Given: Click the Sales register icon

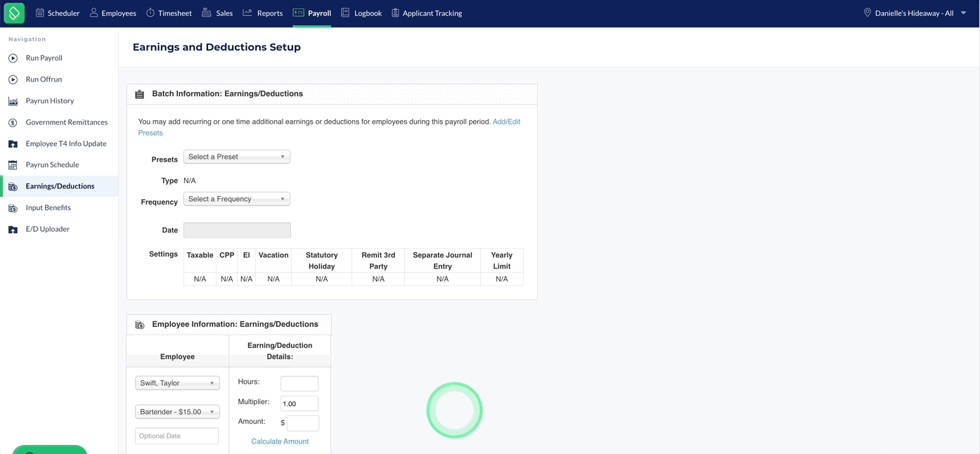Looking at the screenshot, I should 207,13.
